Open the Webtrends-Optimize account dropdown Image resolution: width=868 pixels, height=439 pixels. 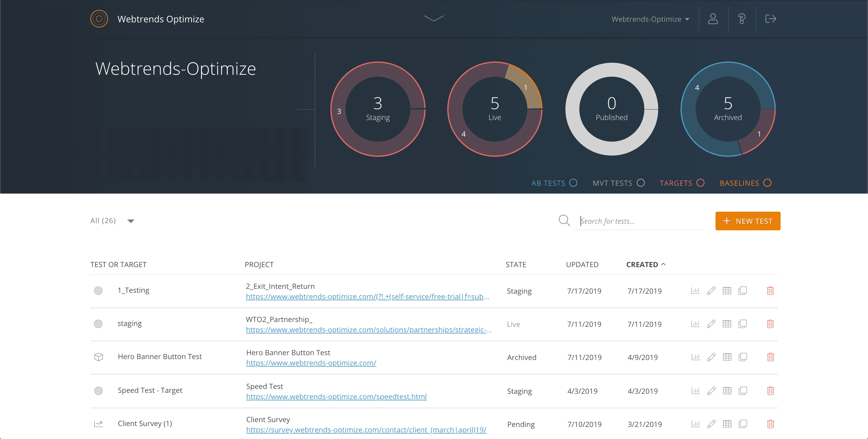(650, 19)
